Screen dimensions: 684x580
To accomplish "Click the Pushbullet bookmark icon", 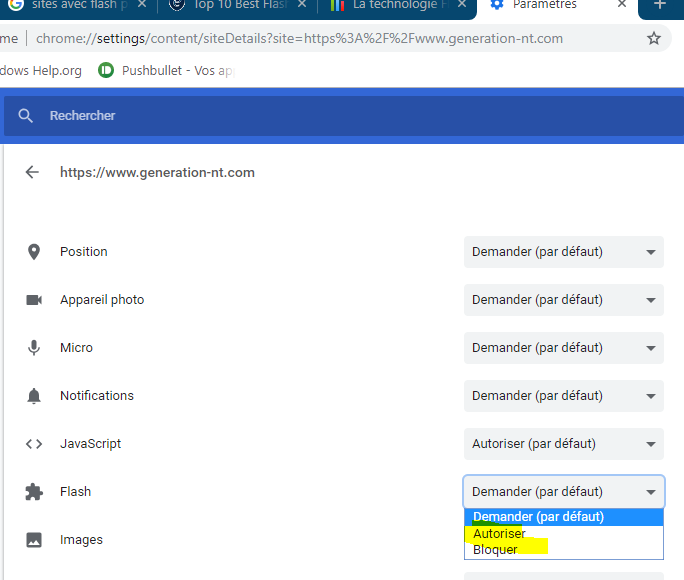I will point(106,70).
